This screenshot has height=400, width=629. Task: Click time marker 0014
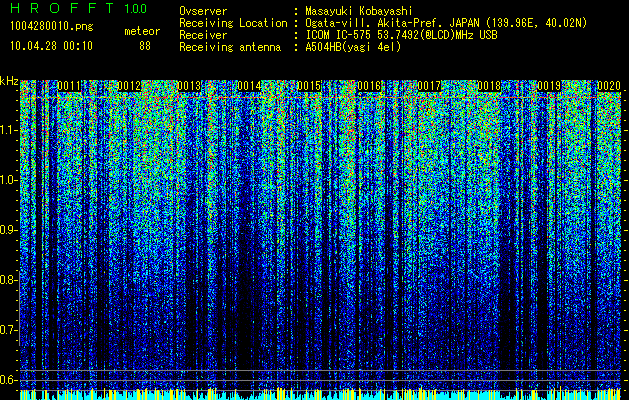[249, 86]
